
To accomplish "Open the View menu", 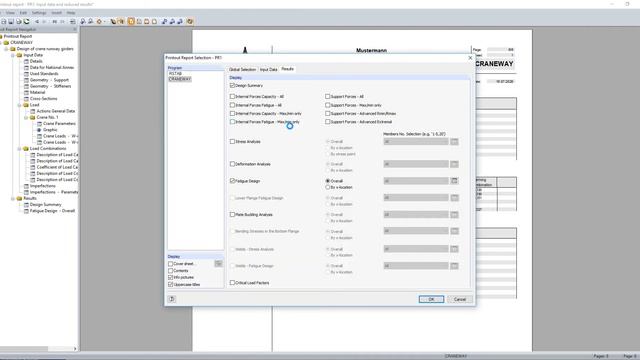I will coord(10,13).
